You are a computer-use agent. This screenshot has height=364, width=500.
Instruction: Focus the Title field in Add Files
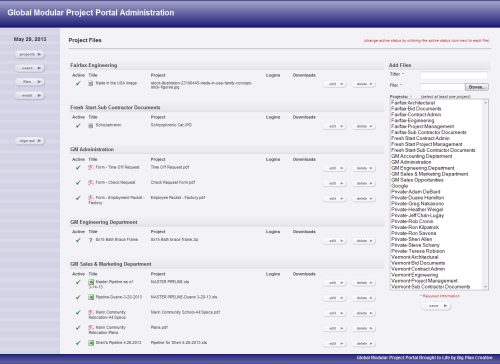(x=454, y=75)
